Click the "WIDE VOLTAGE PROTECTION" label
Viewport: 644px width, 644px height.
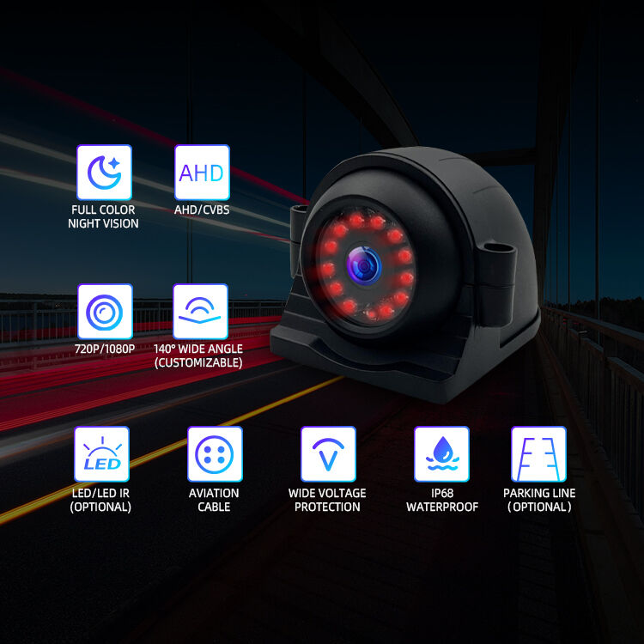pos(327,500)
